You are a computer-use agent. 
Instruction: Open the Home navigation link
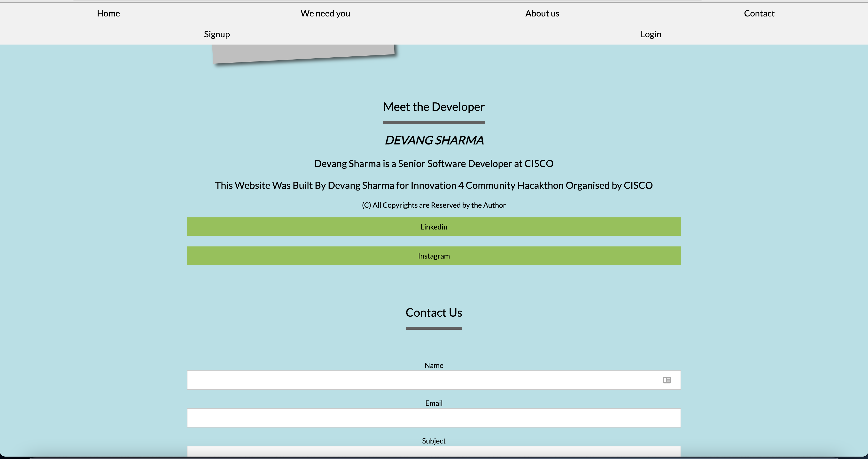click(x=108, y=14)
